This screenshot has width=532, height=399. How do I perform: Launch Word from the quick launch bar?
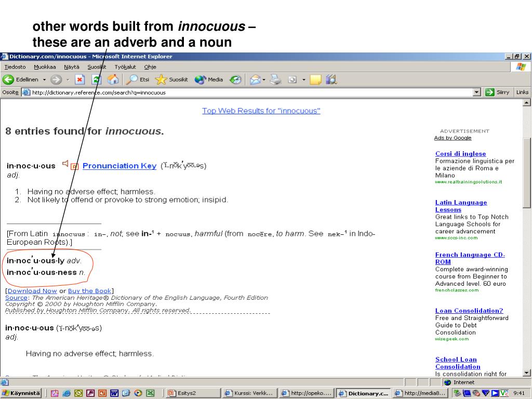point(114,393)
